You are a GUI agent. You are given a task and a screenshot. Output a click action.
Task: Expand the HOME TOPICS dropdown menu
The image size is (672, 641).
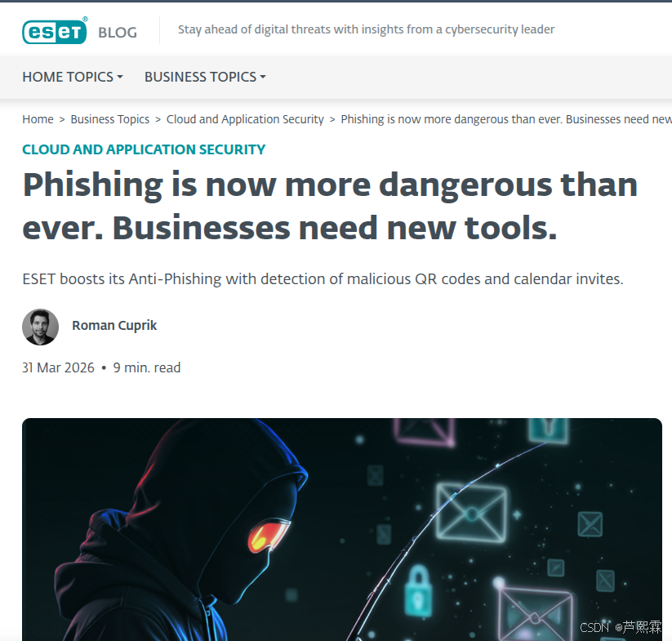click(x=73, y=77)
